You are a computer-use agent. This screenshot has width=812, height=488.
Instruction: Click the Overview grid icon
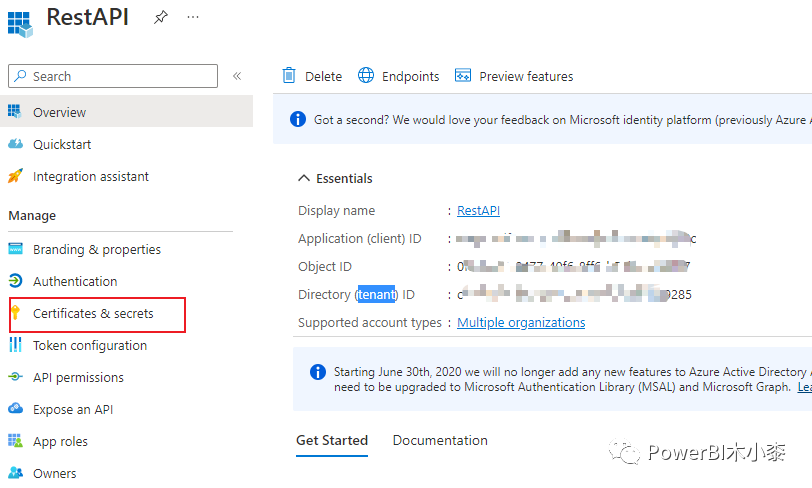tap(14, 111)
